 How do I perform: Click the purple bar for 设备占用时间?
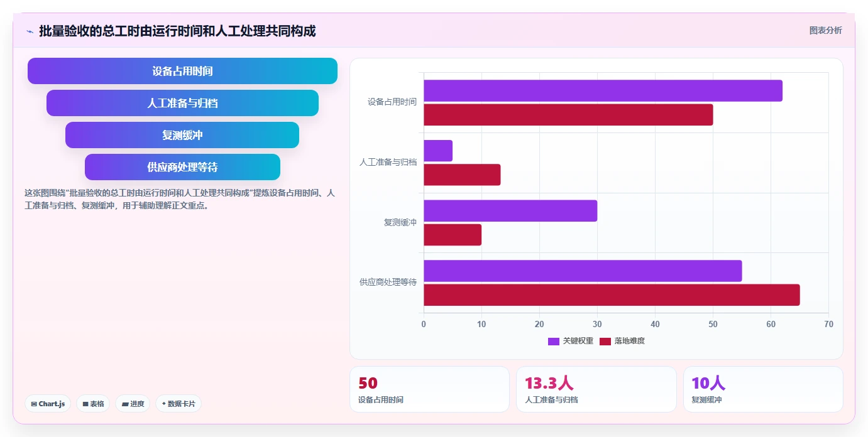coord(603,90)
